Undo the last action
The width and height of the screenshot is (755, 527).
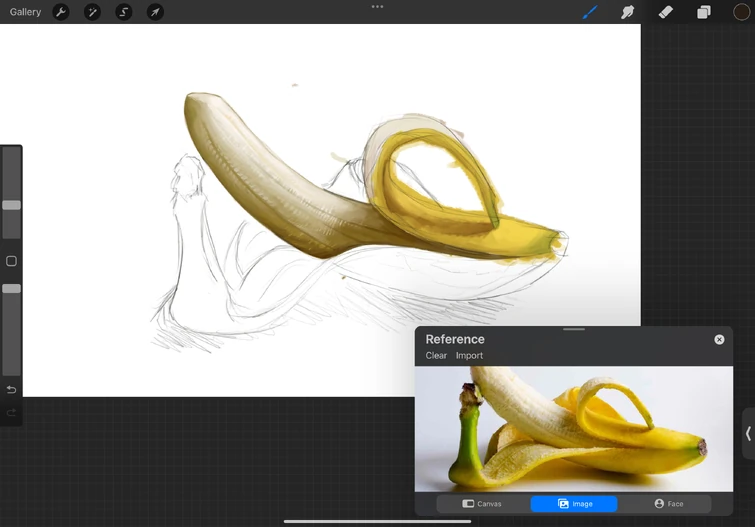(11, 389)
